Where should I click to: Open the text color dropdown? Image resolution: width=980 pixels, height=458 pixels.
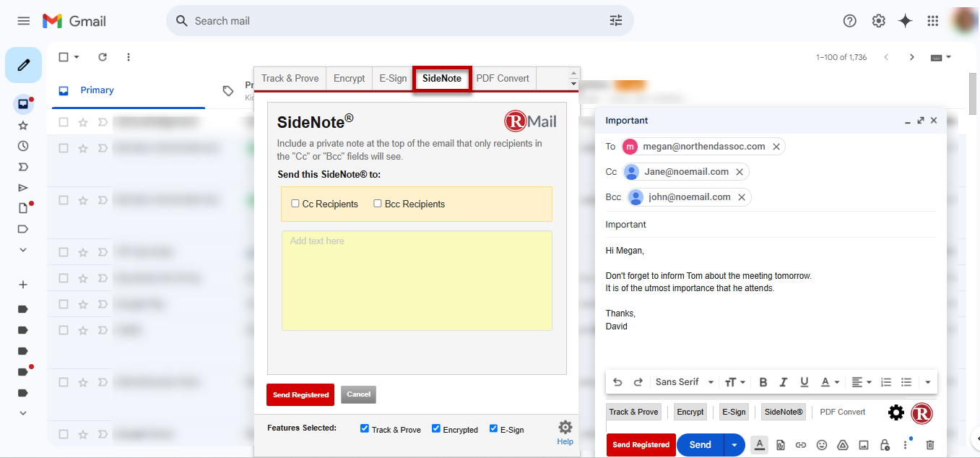(831, 382)
